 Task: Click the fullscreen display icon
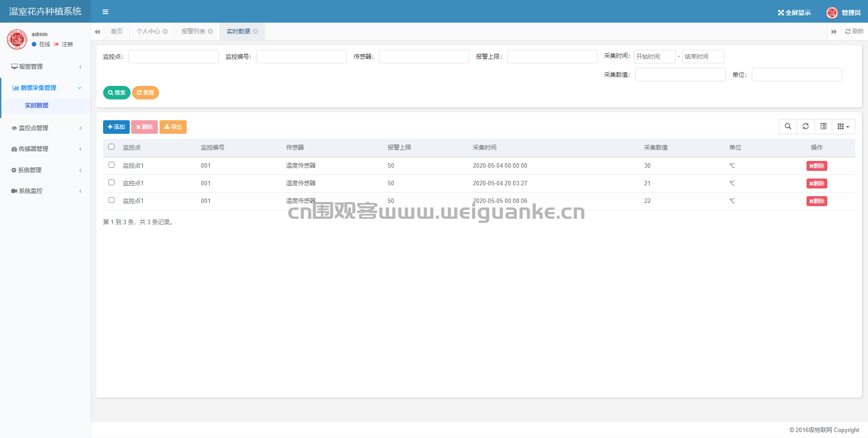click(781, 13)
